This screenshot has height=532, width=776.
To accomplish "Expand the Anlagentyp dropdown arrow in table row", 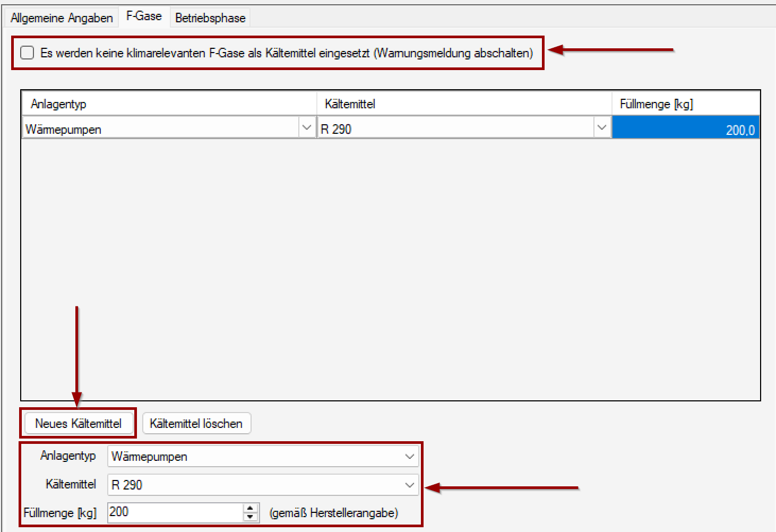I will [x=307, y=128].
